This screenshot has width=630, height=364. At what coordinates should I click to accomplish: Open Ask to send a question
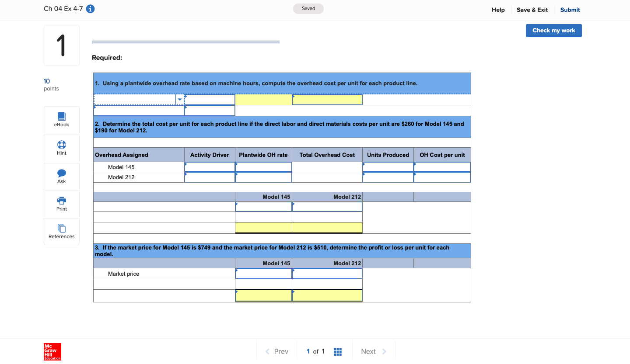click(61, 176)
